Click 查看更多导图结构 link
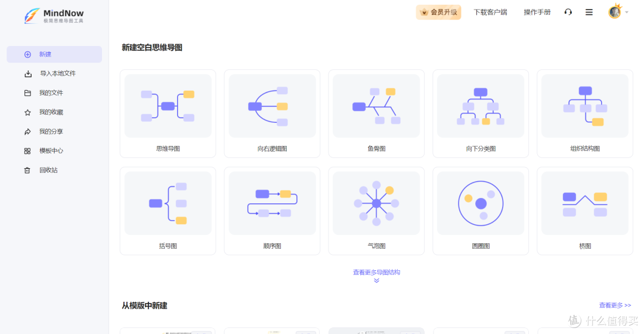The height and width of the screenshot is (334, 644). 376,273
